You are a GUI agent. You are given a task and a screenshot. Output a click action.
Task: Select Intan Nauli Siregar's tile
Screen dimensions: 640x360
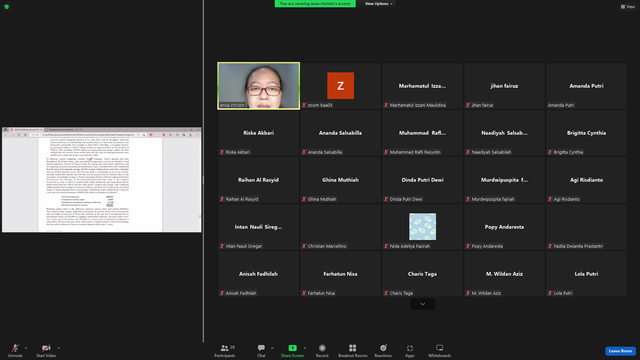pos(259,227)
